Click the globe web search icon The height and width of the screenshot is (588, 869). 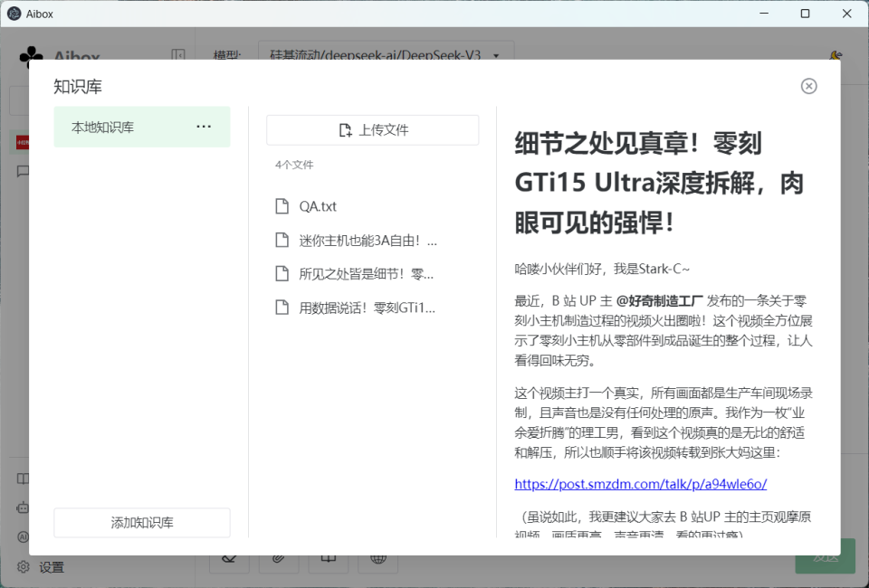[378, 560]
